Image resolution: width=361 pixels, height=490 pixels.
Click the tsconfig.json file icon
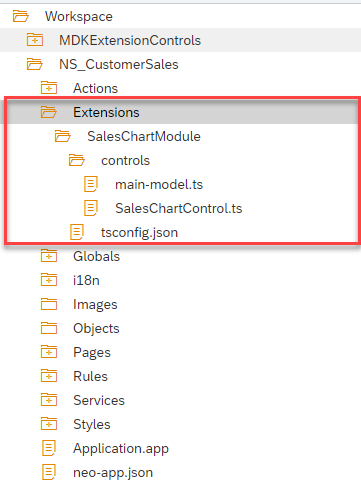pyautogui.click(x=77, y=232)
